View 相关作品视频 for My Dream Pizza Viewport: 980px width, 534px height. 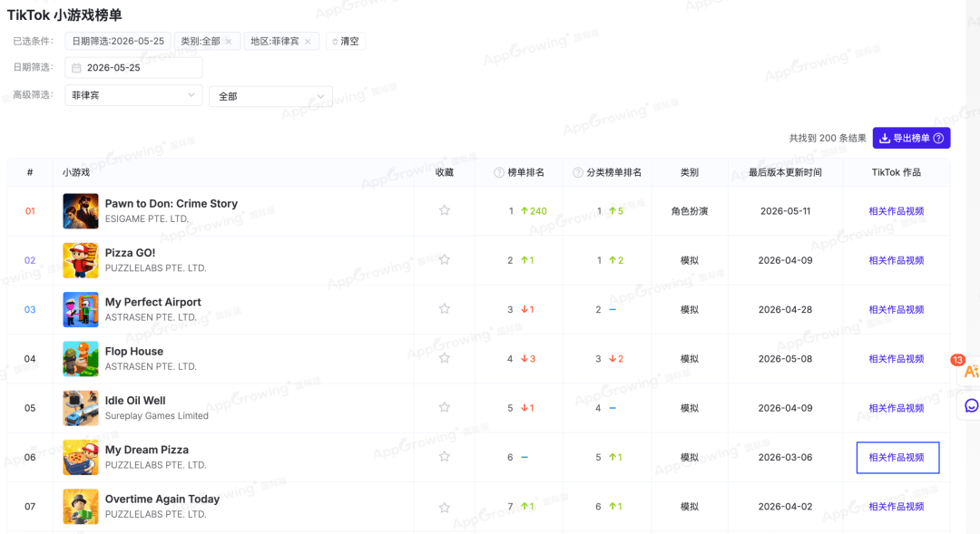[x=897, y=457]
